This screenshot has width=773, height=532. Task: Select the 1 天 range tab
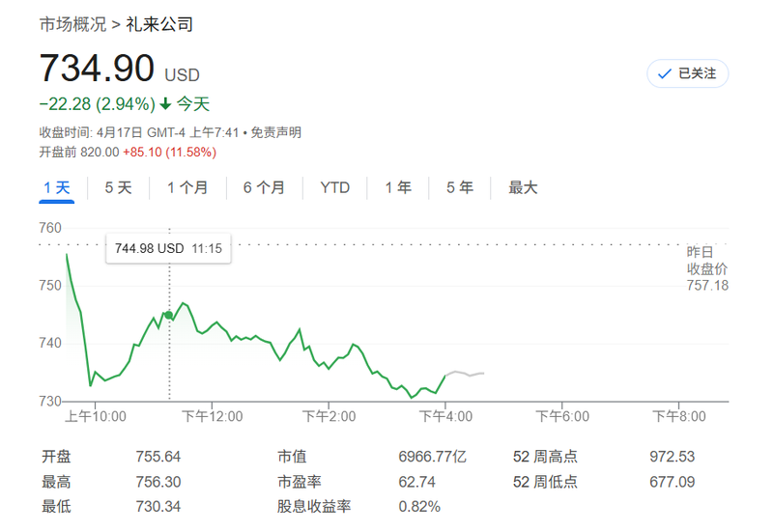click(57, 187)
